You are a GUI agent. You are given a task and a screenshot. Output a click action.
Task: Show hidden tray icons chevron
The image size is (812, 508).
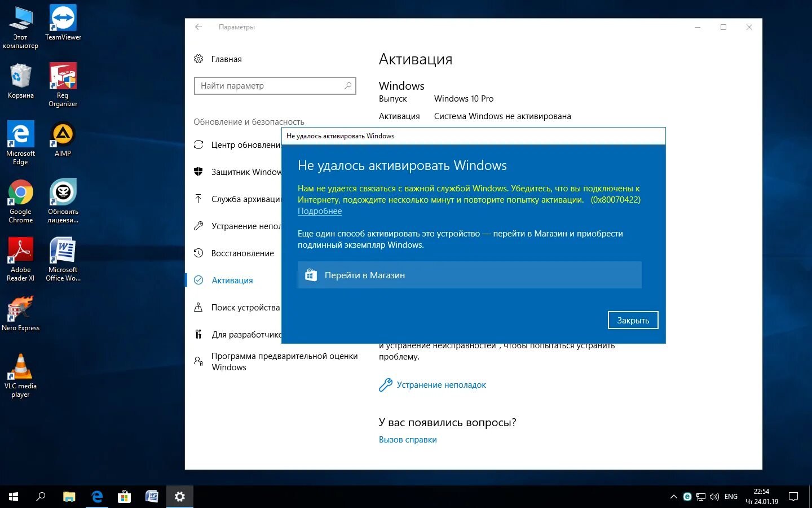tap(673, 497)
